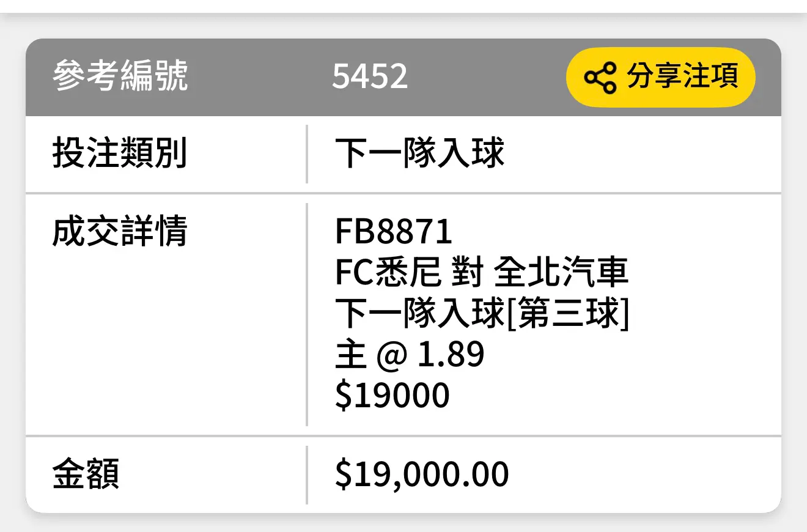Click the FC悉尼 對 全北汽車 match text
The width and height of the screenshot is (807, 532).
click(482, 273)
